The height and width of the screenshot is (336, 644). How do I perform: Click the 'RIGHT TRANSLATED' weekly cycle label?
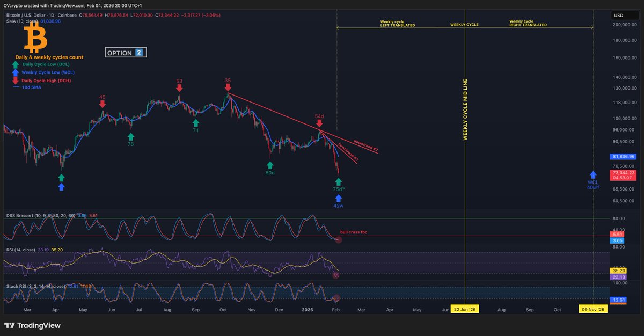click(x=528, y=25)
